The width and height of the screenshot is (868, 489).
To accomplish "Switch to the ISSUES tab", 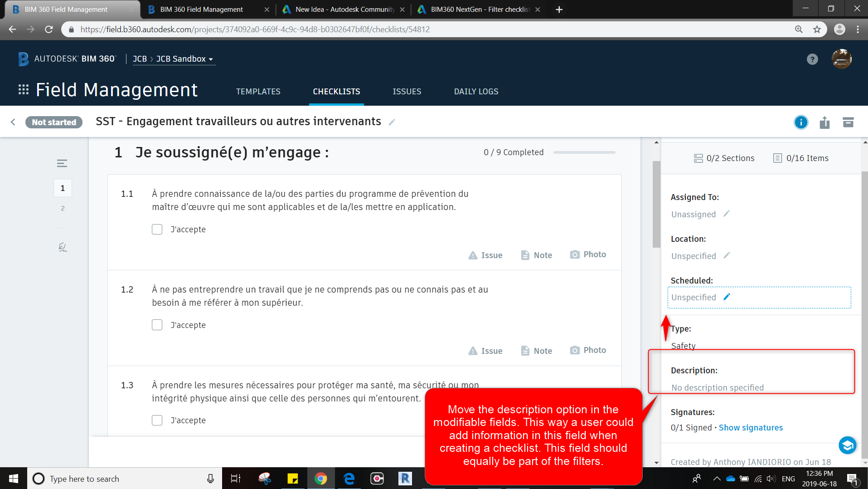I will coord(407,91).
